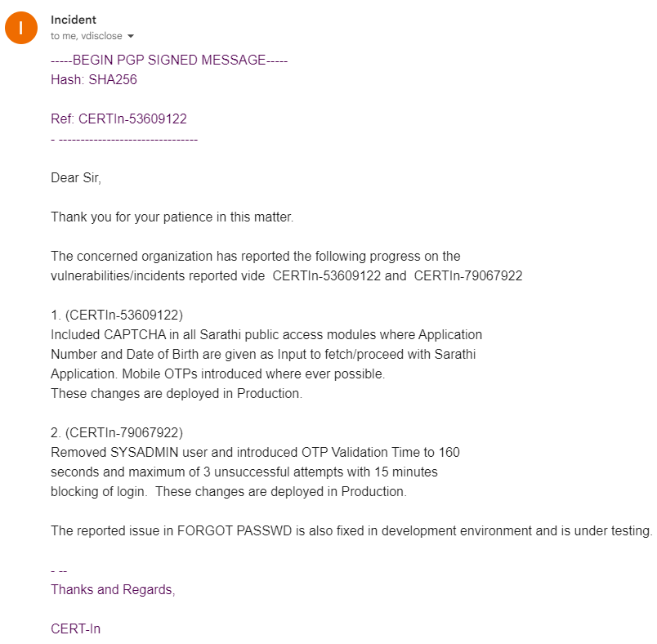Click the line starting with Included CAPTCHA

pyautogui.click(x=266, y=335)
